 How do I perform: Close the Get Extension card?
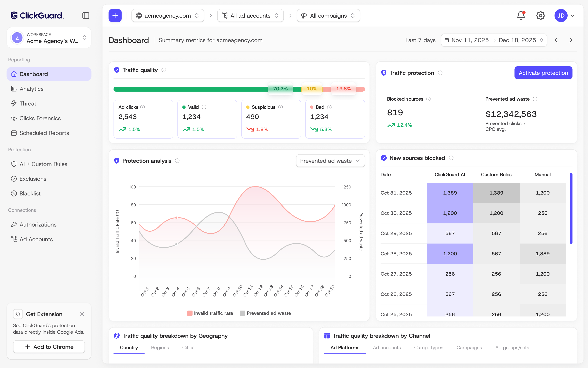tap(82, 314)
